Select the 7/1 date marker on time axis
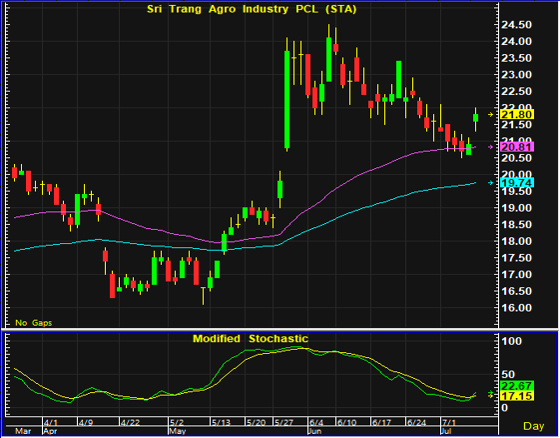The width and height of the screenshot is (560, 438). [449, 423]
